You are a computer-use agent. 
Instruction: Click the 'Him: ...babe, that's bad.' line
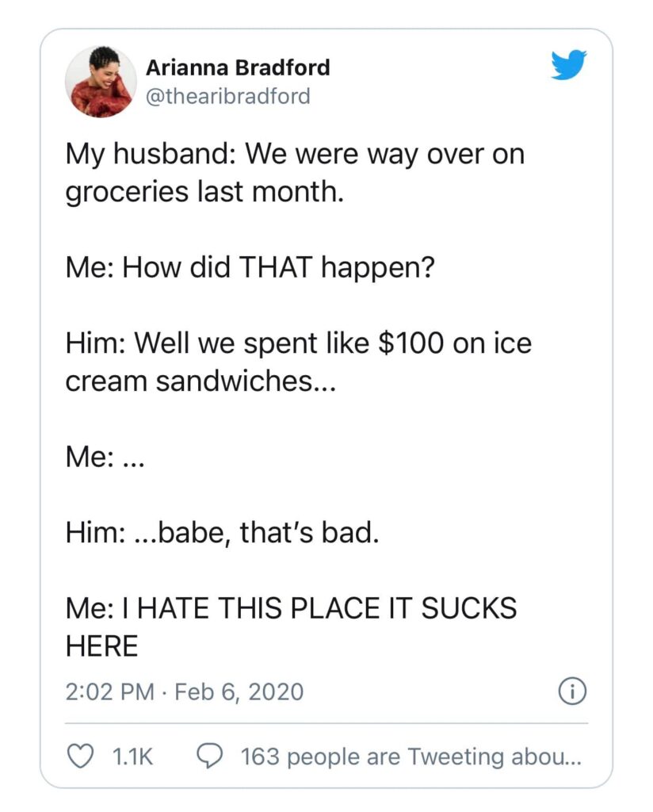pos(223,533)
